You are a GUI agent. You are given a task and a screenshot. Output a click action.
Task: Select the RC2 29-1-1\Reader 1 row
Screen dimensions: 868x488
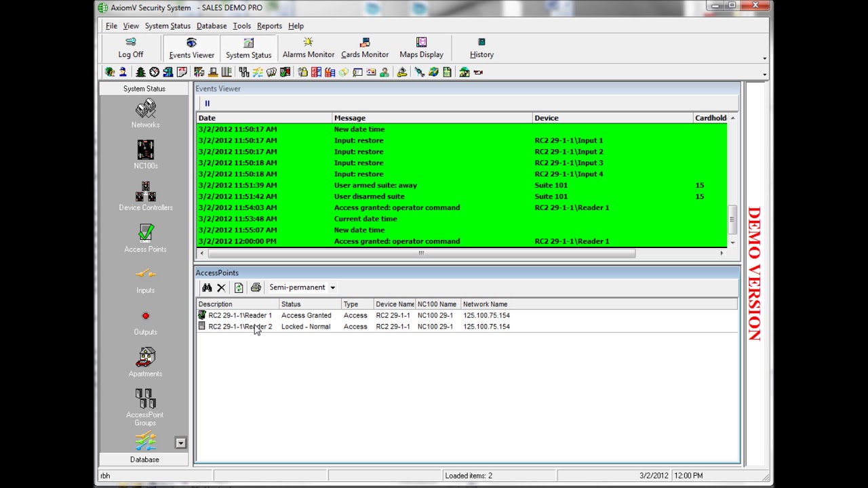pos(467,315)
